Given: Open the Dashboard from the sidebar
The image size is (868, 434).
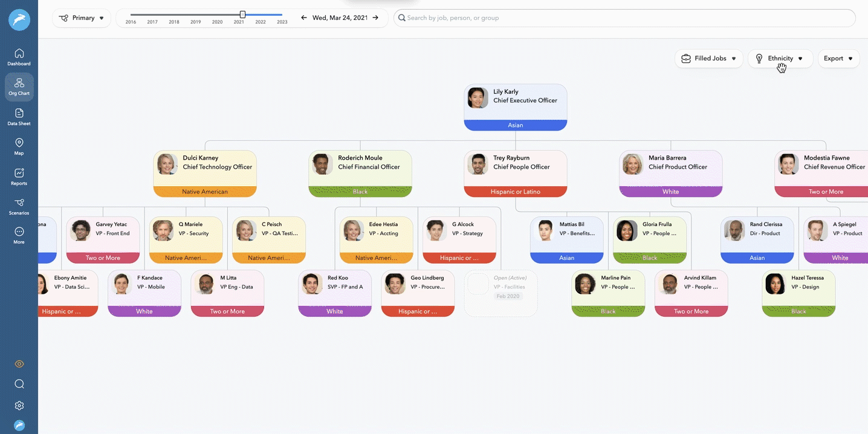Looking at the screenshot, I should pos(19,56).
